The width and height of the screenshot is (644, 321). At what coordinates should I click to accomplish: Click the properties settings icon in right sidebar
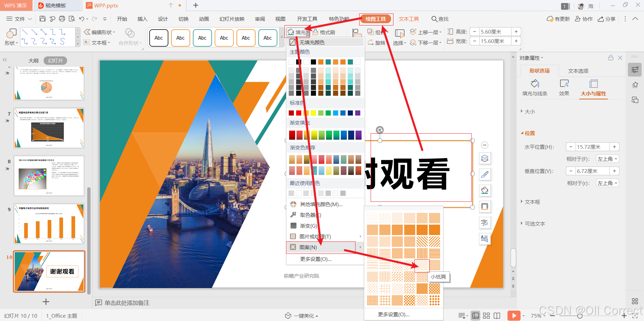pyautogui.click(x=635, y=70)
